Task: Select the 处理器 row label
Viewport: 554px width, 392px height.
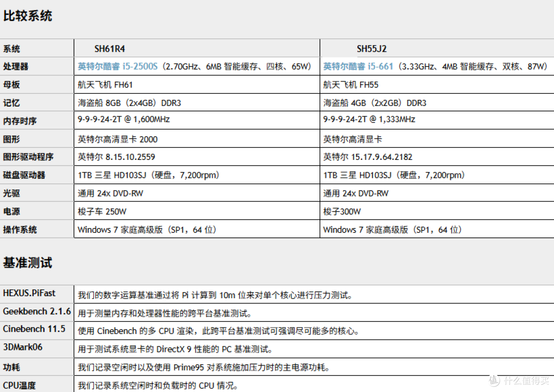Action: [15, 66]
